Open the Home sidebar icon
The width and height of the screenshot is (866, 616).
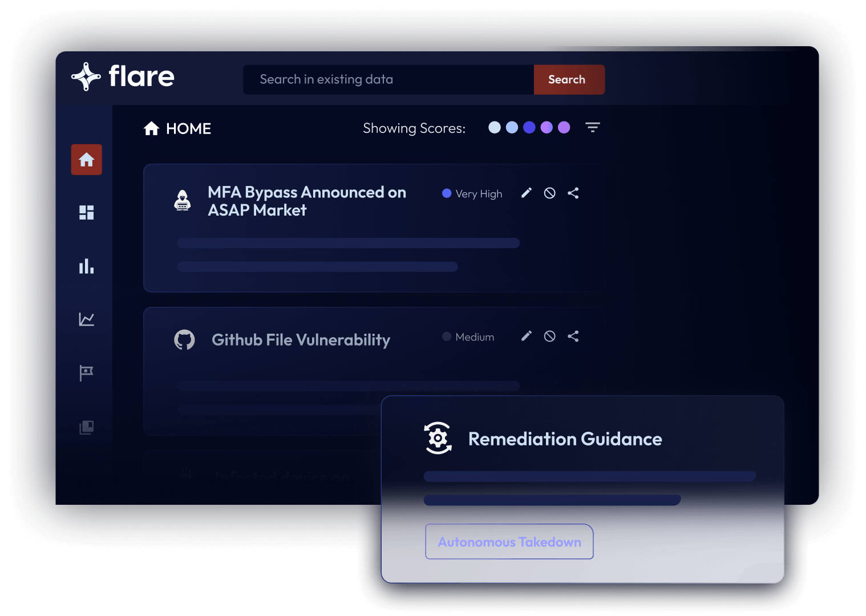(87, 160)
